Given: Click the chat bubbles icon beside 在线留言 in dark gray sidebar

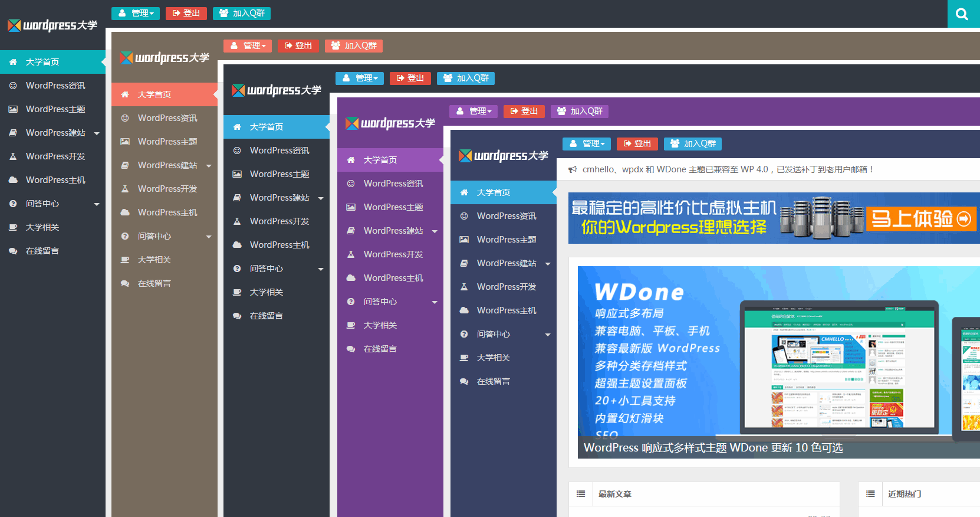Looking at the screenshot, I should click(x=13, y=251).
